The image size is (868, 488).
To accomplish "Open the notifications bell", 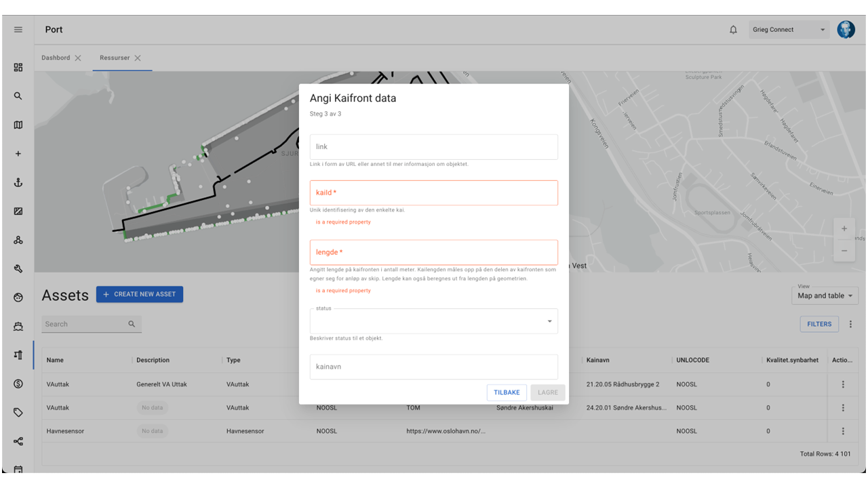I will coord(733,30).
